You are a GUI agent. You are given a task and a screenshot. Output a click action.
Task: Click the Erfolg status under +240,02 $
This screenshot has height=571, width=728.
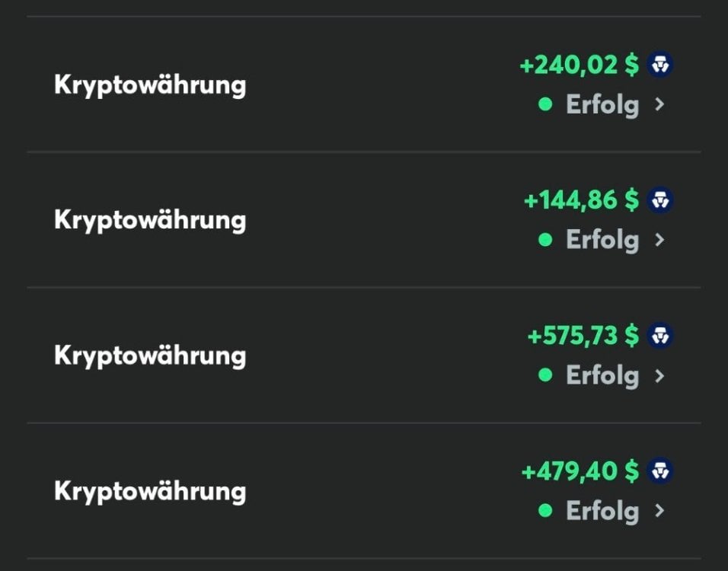point(602,104)
